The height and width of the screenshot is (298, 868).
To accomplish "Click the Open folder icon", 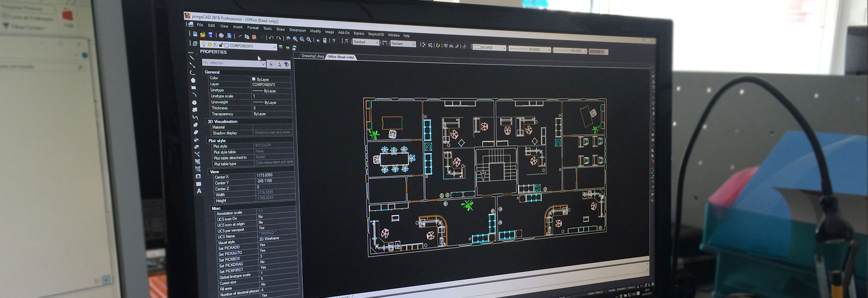I will point(203,34).
